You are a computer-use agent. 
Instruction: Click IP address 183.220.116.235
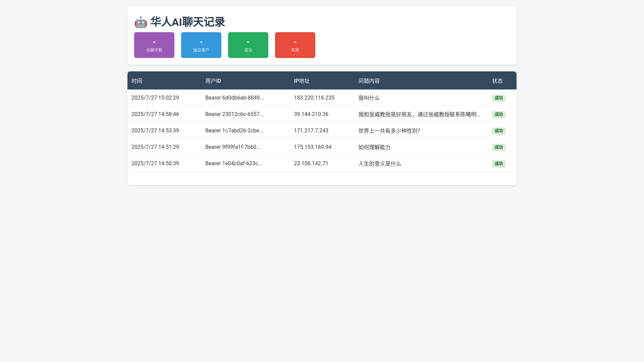coord(314,98)
